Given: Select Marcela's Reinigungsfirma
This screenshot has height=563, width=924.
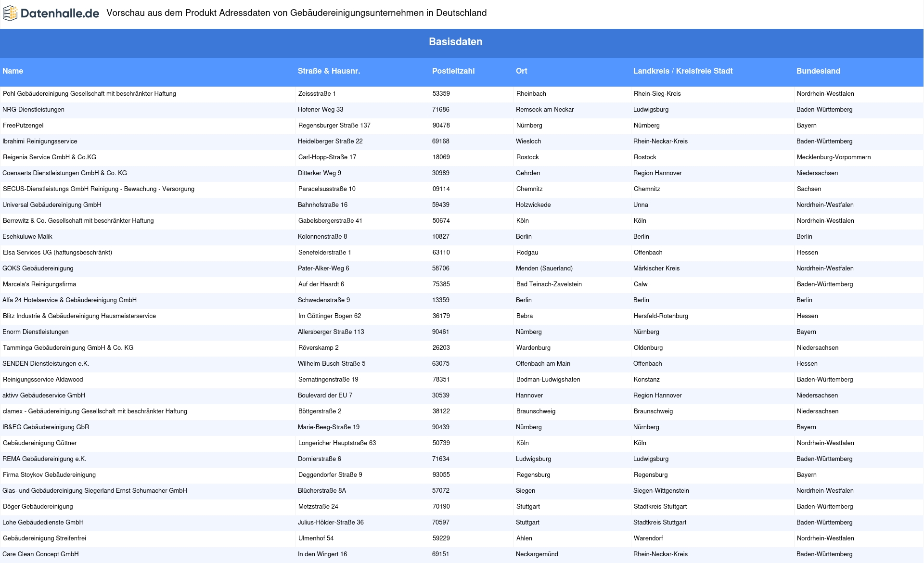Looking at the screenshot, I should coord(39,284).
